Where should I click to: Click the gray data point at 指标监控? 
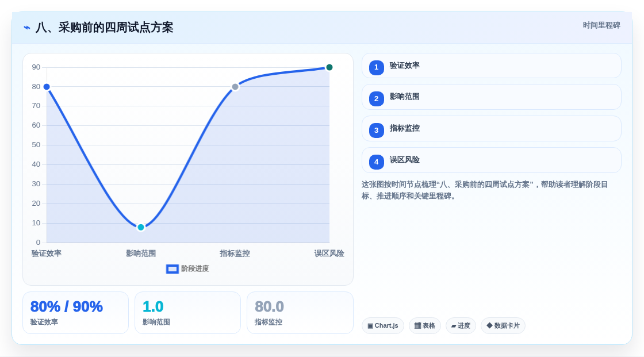pos(235,87)
